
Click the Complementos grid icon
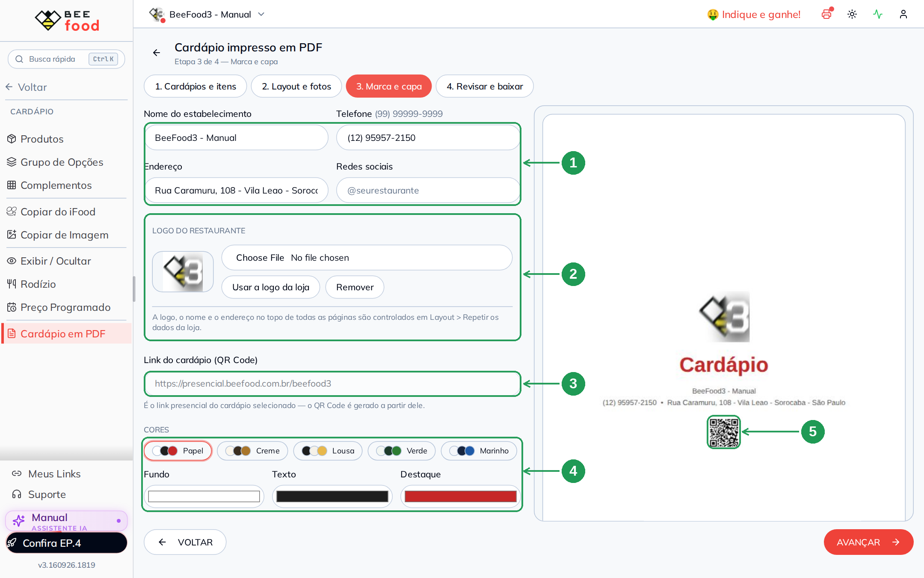(x=12, y=185)
